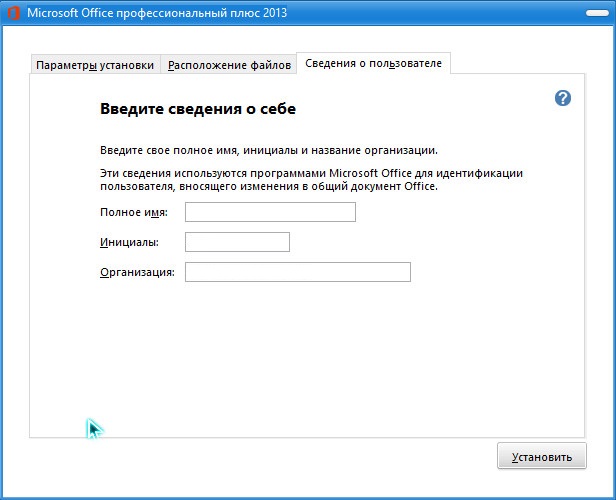The height and width of the screenshot is (500, 616).
Task: Select the Сведения о пользователе tab
Action: [x=373, y=63]
